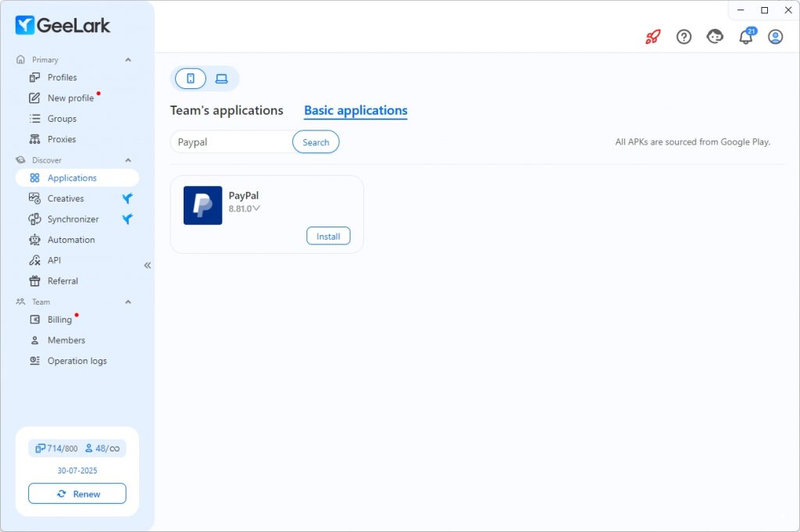800x532 pixels.
Task: Open Creatives in the sidebar
Action: (x=77, y=198)
